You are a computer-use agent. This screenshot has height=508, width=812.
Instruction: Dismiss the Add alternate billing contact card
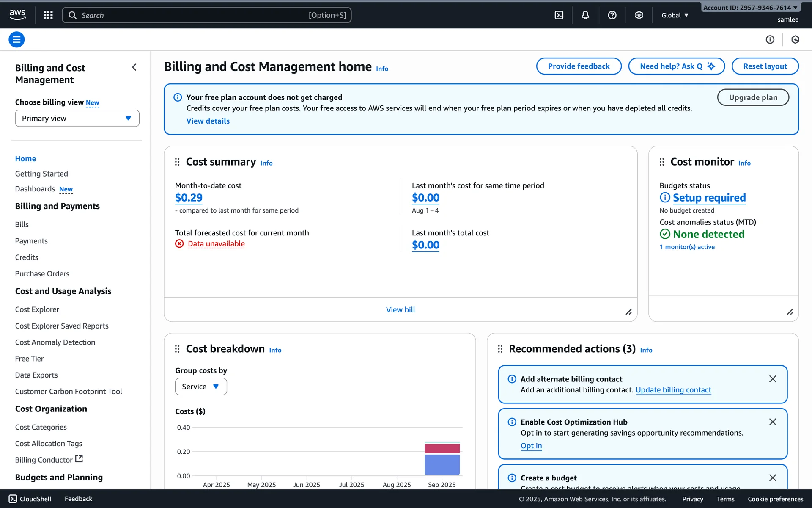772,379
